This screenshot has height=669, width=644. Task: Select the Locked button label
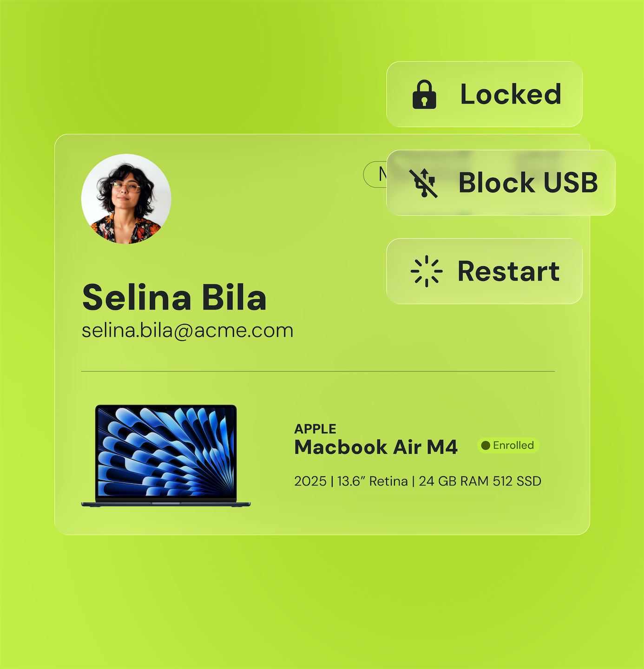point(511,94)
